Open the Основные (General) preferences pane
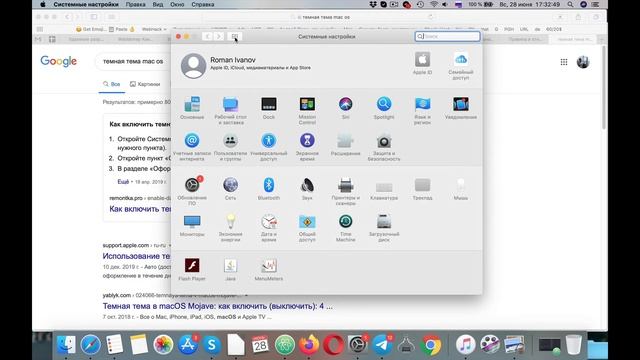Image resolution: width=640 pixels, height=360 pixels. (x=192, y=108)
